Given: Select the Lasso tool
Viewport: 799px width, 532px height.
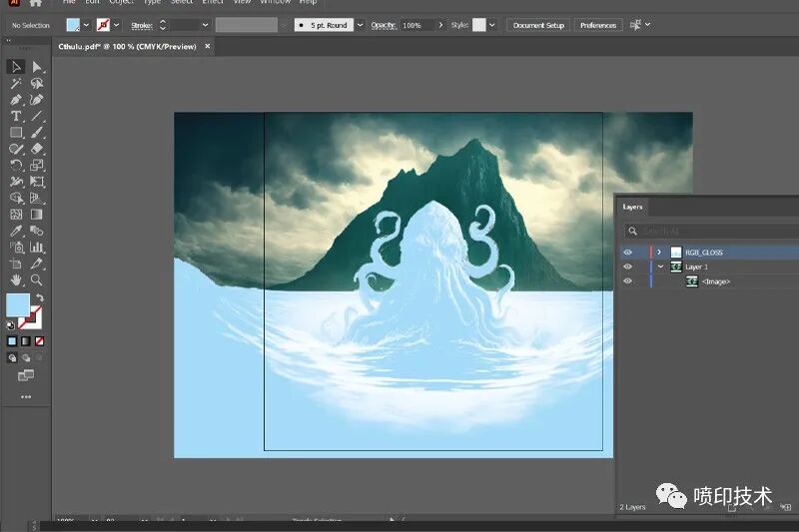Looking at the screenshot, I should point(37,83).
